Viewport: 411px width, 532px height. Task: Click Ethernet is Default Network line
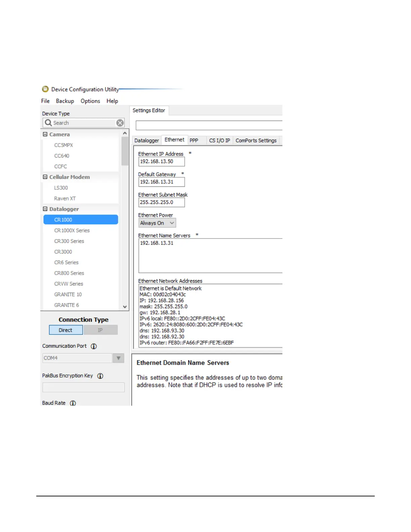(x=171, y=289)
